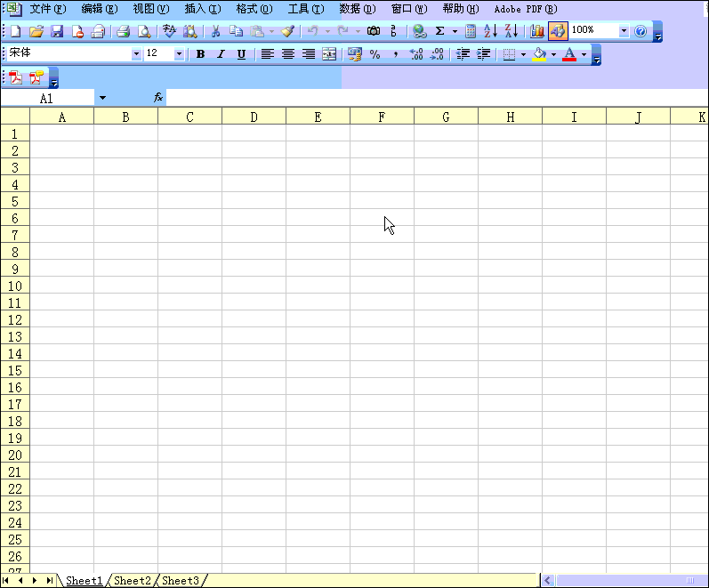Select the Sheet1 tab
The height and width of the screenshot is (588, 709).
point(85,580)
